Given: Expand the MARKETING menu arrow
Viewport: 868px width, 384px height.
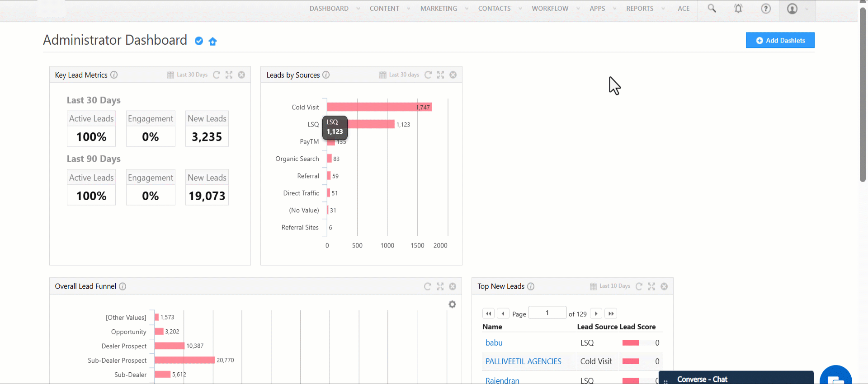Looking at the screenshot, I should pyautogui.click(x=467, y=9).
